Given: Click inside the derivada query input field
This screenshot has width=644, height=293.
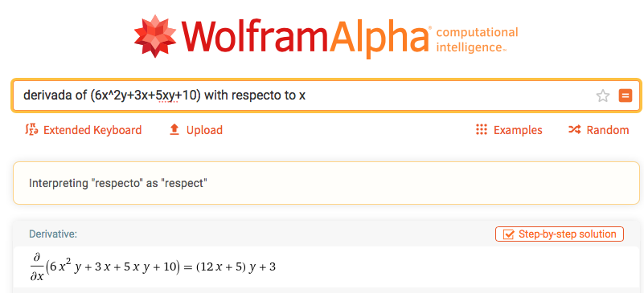Looking at the screenshot, I should coord(326,96).
